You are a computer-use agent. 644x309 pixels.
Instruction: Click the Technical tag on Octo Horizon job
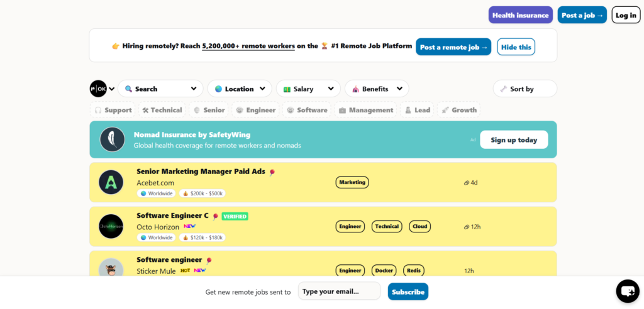387,226
